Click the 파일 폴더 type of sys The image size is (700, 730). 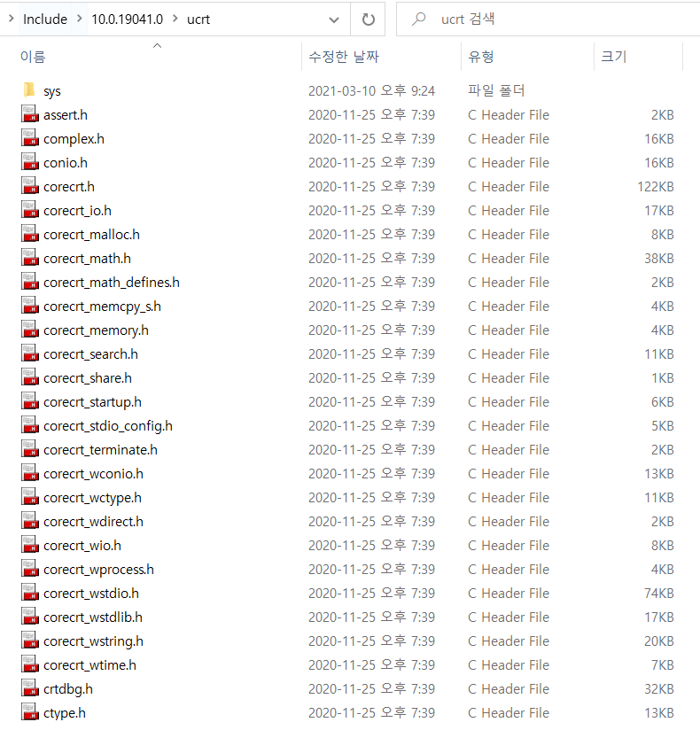(496, 90)
